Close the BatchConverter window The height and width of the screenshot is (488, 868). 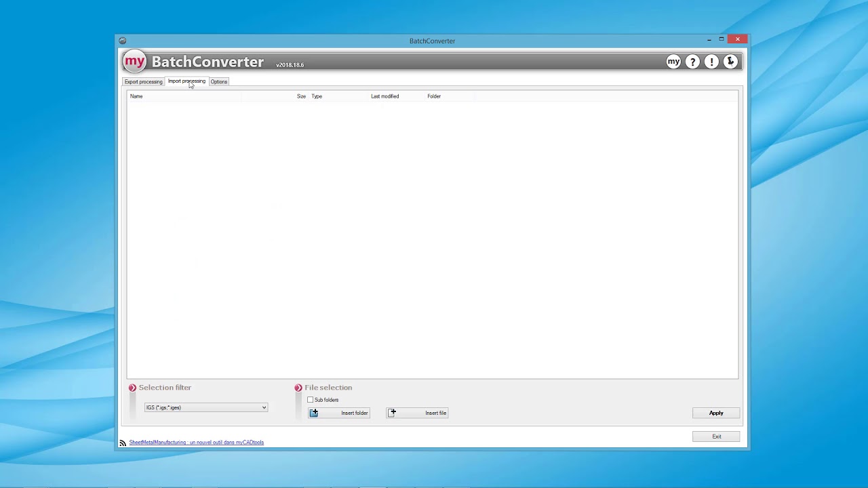[x=738, y=39]
